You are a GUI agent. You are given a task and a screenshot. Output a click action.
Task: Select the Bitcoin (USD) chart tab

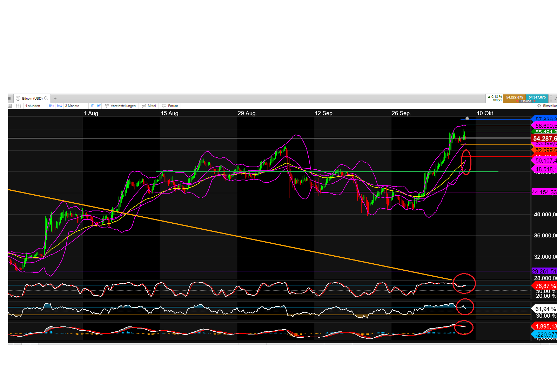click(x=32, y=99)
